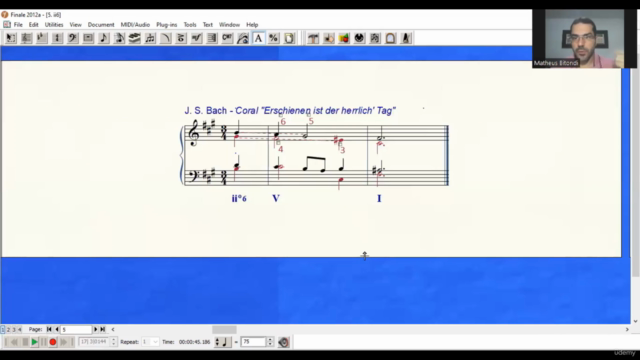Open the View menu
Viewport: 640px width, 360px height.
pyautogui.click(x=76, y=24)
